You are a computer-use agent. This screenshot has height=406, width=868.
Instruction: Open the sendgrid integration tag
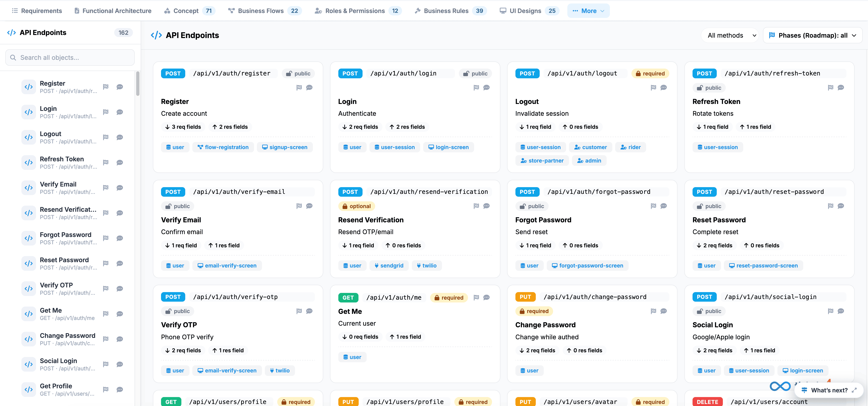pos(389,266)
